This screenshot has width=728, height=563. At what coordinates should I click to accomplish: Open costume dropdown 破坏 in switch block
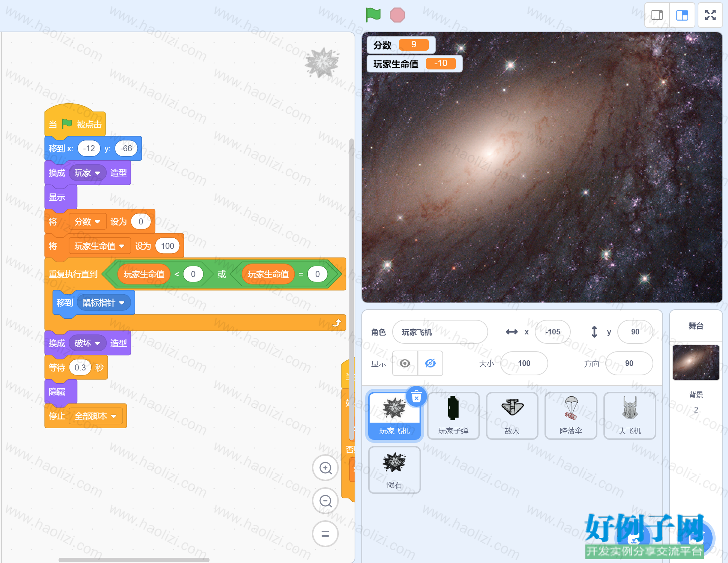click(87, 343)
